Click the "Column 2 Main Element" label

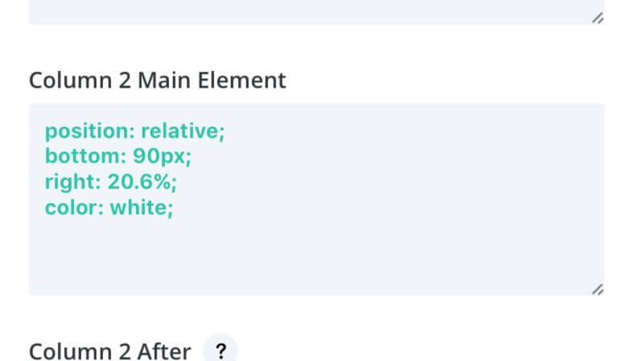pos(157,80)
